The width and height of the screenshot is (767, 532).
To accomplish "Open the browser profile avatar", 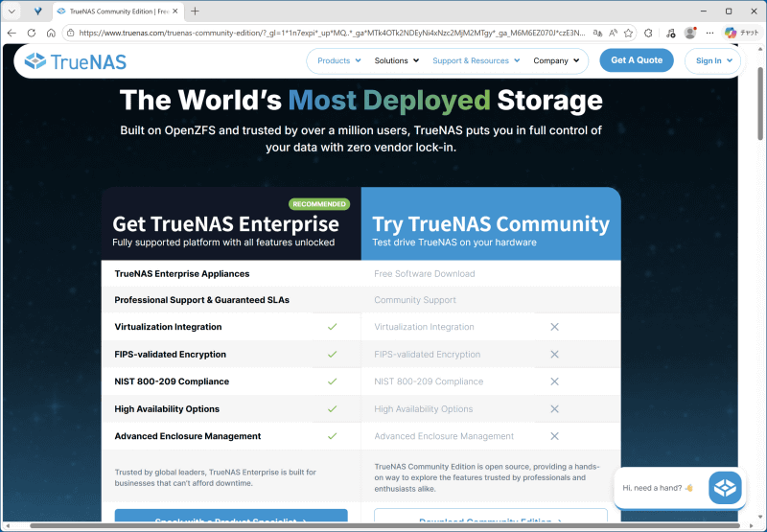I will 690,33.
